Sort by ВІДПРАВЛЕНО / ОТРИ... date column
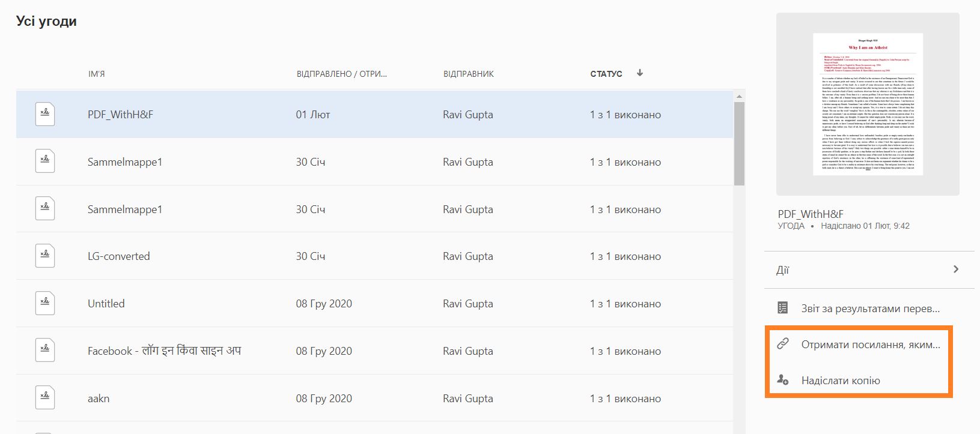980x434 pixels. click(x=341, y=74)
